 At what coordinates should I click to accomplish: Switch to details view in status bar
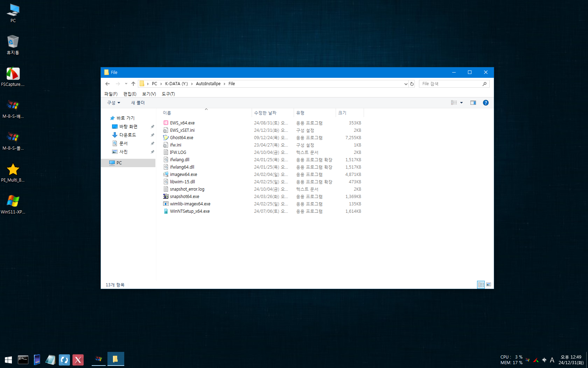481,285
